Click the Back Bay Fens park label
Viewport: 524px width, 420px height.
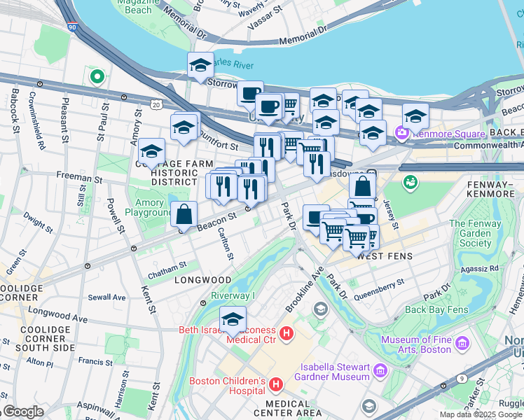436,310
